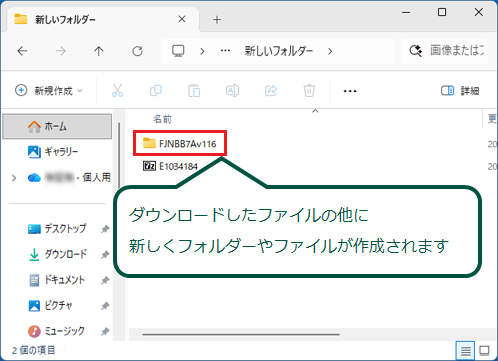Click the 2 個の項目 status text
498x361 pixels.
coord(33,350)
